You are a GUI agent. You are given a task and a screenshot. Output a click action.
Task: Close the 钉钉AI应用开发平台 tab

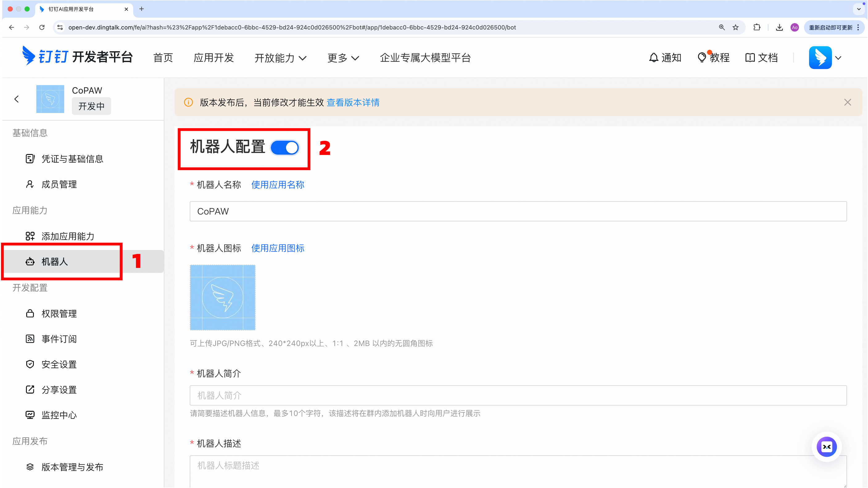126,9
